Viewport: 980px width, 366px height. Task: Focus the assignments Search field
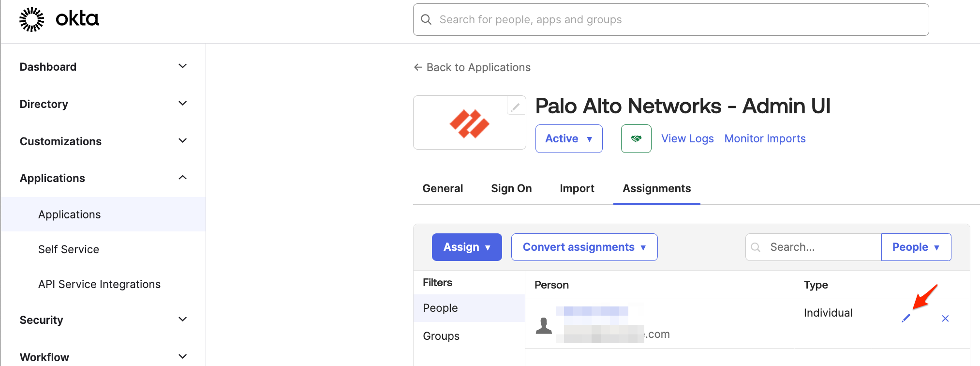(x=813, y=247)
